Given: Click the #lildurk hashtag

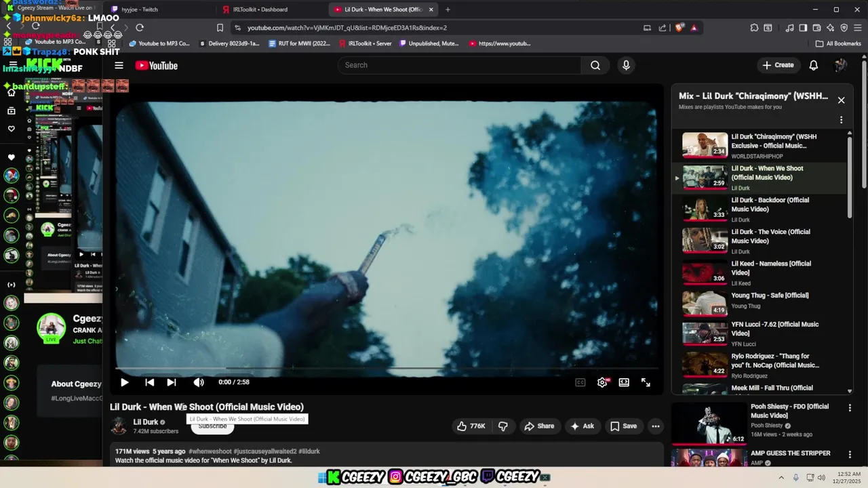Looking at the screenshot, I should tap(309, 451).
